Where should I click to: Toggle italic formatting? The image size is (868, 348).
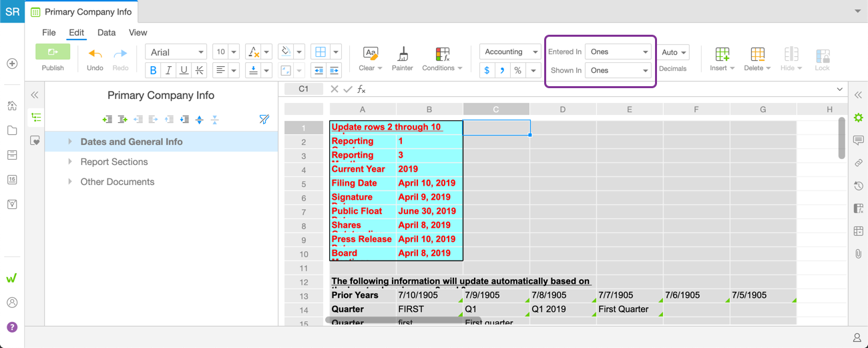pyautogui.click(x=168, y=70)
